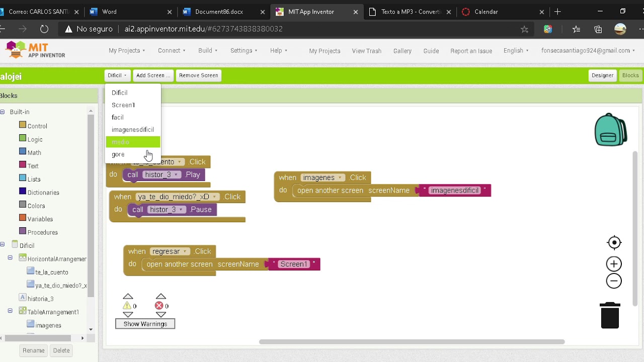Open a new browser tab
644x362 pixels.
557,12
